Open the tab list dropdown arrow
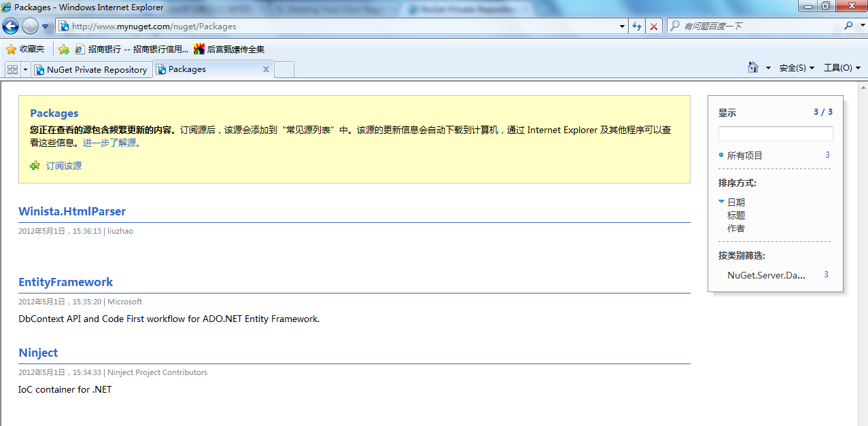868x426 pixels. pos(25,69)
